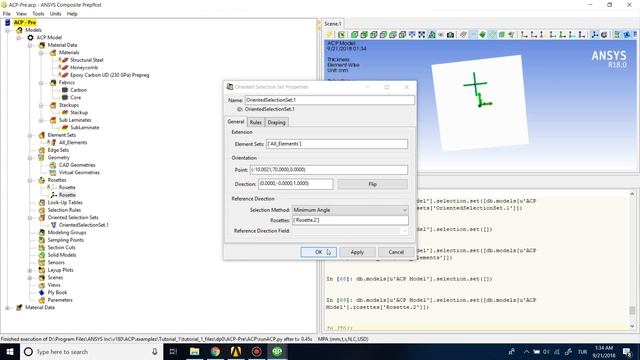The height and width of the screenshot is (360, 640).
Task: Click the Solid Models green icon
Action: coord(42,255)
